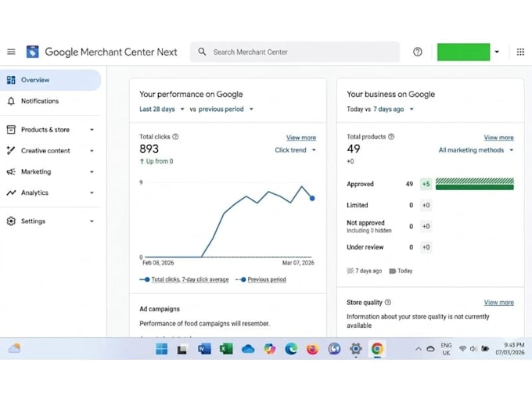This screenshot has height=399, width=532.
Task: Open the vs previous period dropdown
Action: [221, 110]
